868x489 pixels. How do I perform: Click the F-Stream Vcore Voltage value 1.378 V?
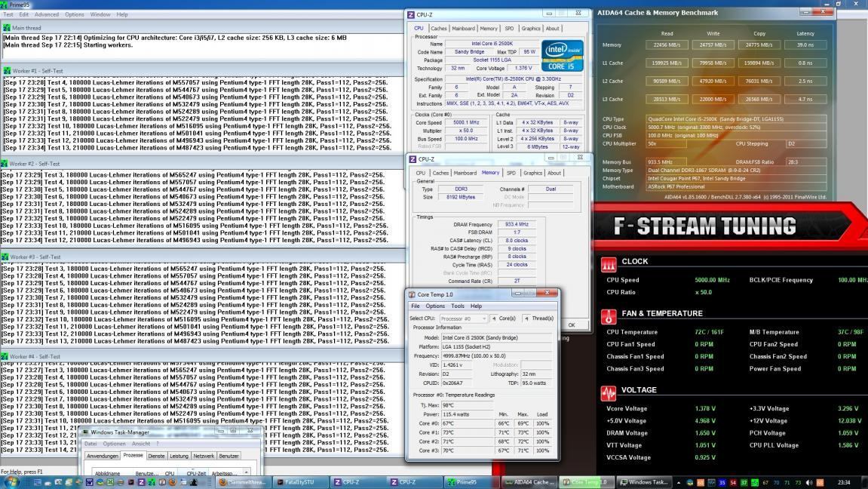[705, 409]
